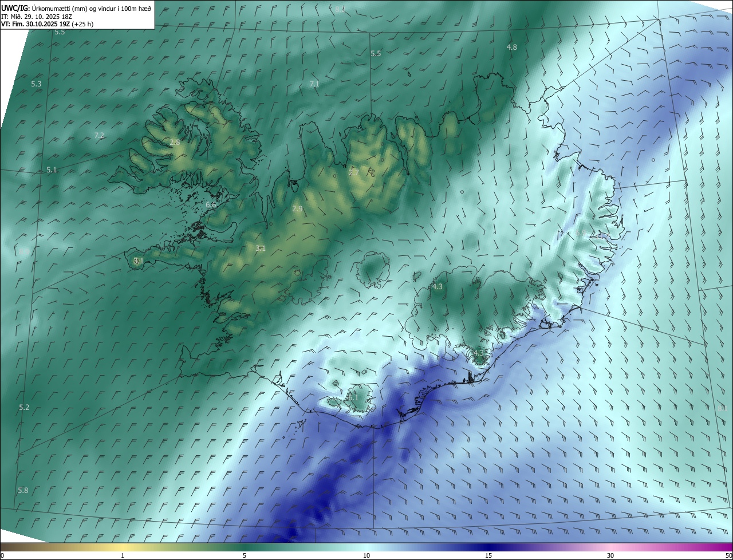The width and height of the screenshot is (733, 560).
Task: Click the colorbar tick label 30
Action: (x=610, y=555)
